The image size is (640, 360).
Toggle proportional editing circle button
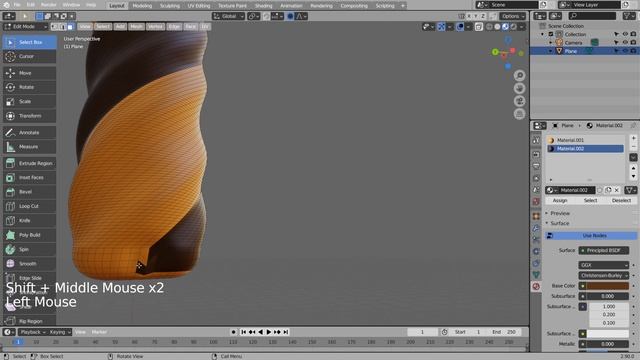click(x=290, y=16)
